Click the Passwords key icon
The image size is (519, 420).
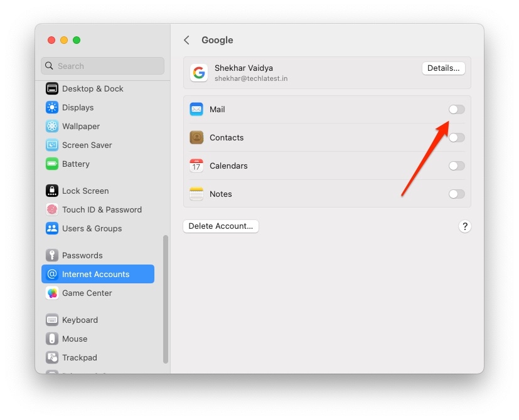click(52, 255)
